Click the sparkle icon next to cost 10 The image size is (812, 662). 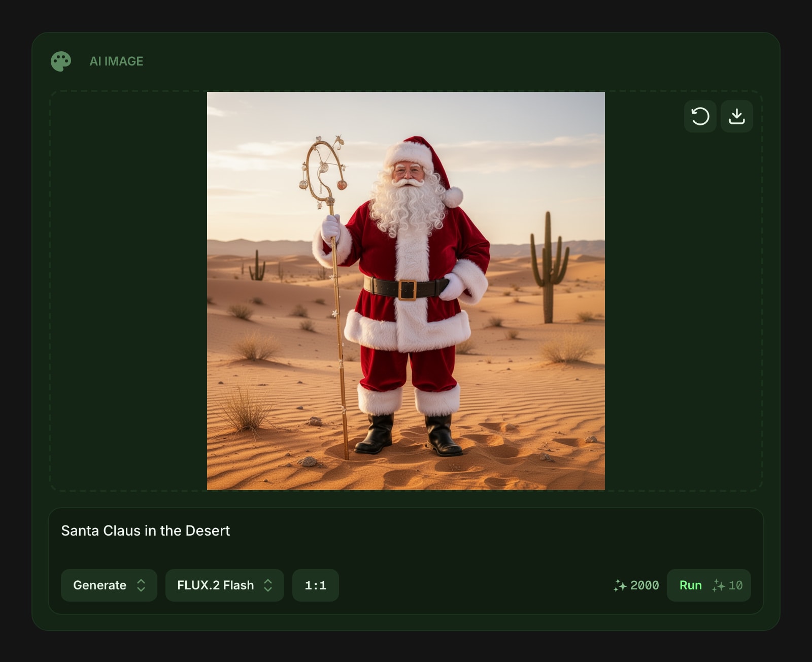(718, 585)
